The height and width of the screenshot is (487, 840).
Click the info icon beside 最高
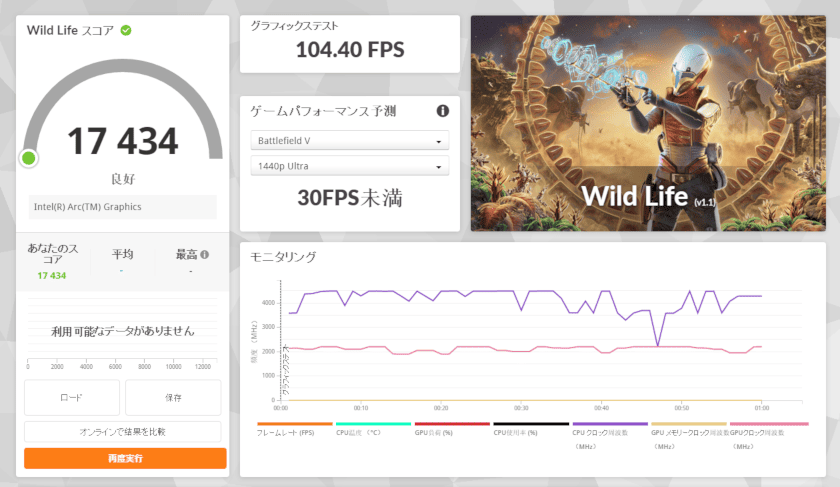point(204,254)
